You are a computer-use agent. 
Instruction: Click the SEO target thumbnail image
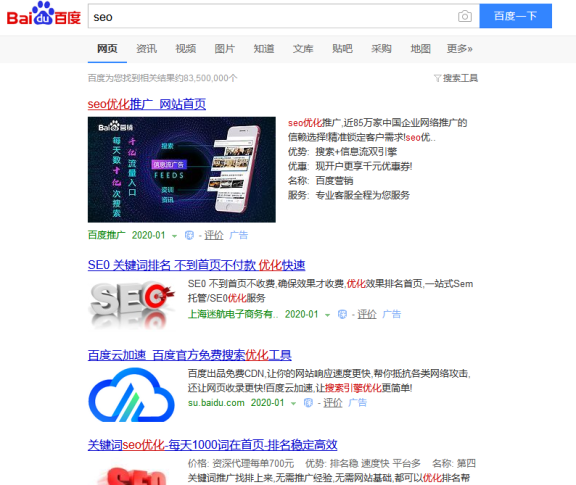pyautogui.click(x=132, y=304)
